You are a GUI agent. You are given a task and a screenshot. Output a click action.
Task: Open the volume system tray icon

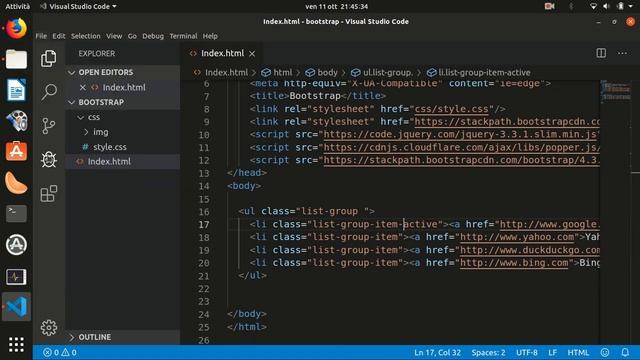point(606,6)
